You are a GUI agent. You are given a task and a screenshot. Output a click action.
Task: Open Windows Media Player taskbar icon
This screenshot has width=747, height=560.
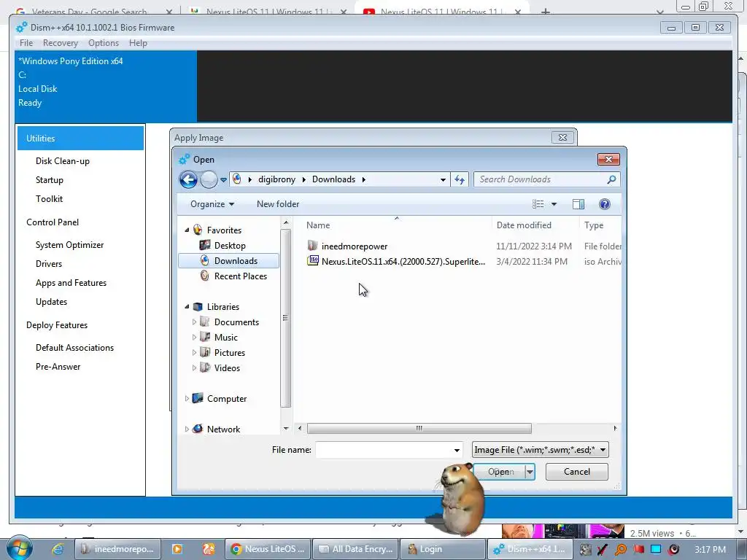tap(177, 549)
